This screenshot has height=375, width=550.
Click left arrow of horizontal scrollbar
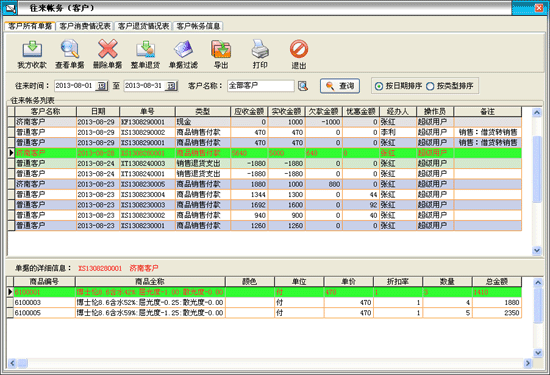click(x=12, y=363)
